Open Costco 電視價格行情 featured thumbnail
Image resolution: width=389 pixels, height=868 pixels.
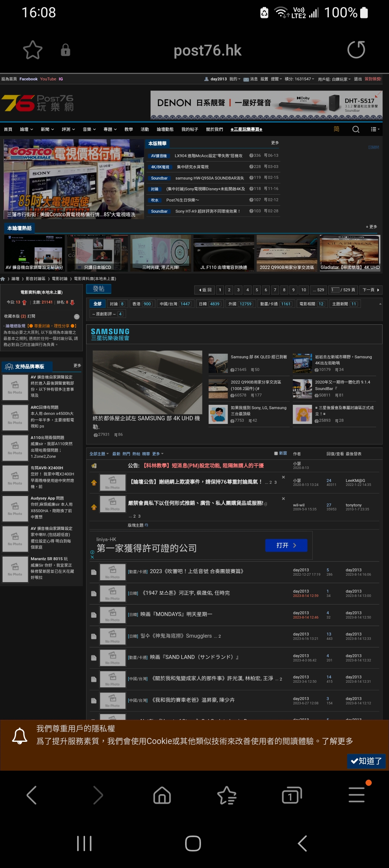coord(74,179)
